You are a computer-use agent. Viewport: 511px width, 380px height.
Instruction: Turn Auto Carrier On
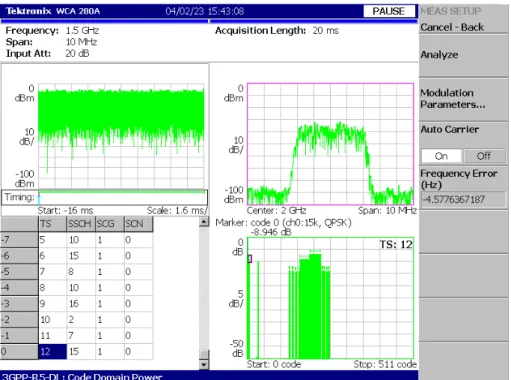441,156
